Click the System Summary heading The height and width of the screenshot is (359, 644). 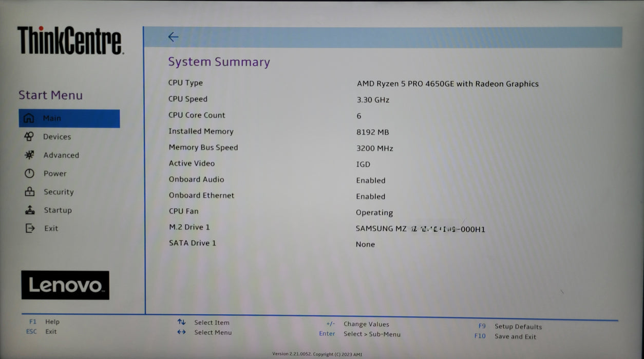219,62
